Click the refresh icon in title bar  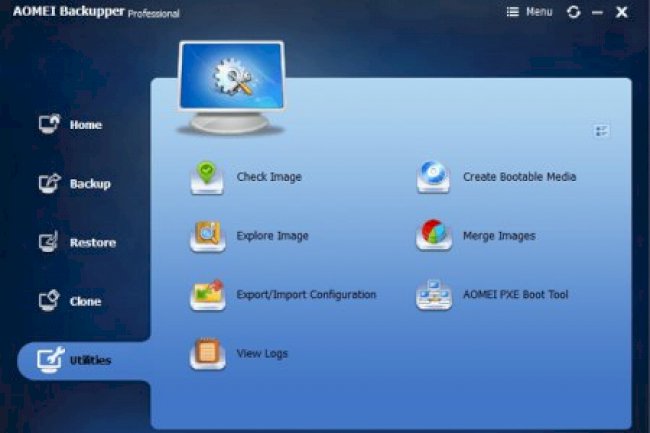pos(574,12)
